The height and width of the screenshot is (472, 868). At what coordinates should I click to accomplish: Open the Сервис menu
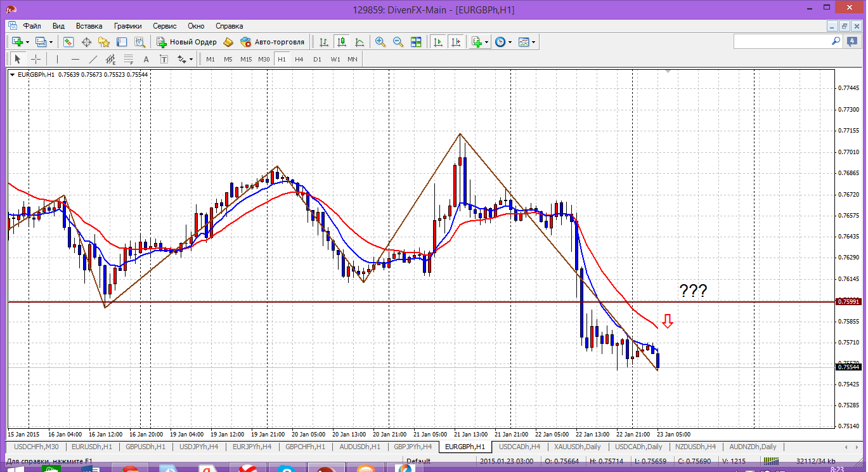(x=164, y=26)
